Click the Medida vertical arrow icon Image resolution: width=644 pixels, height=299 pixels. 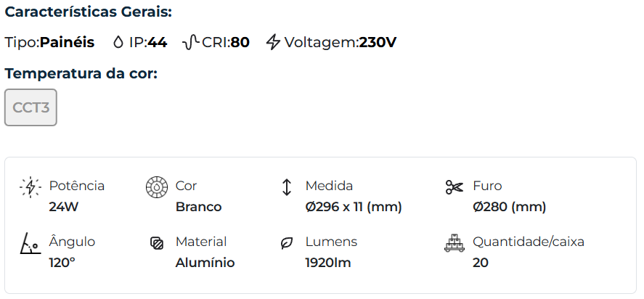point(286,187)
